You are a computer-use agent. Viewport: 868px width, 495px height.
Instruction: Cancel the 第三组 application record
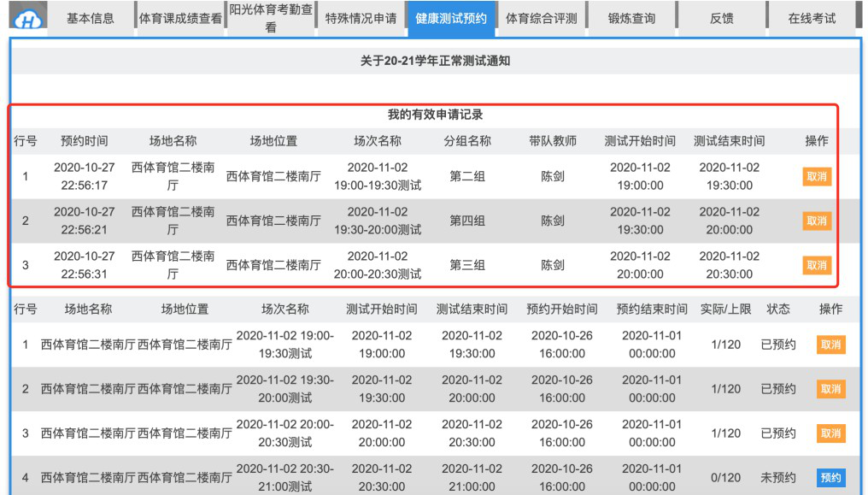pos(816,265)
